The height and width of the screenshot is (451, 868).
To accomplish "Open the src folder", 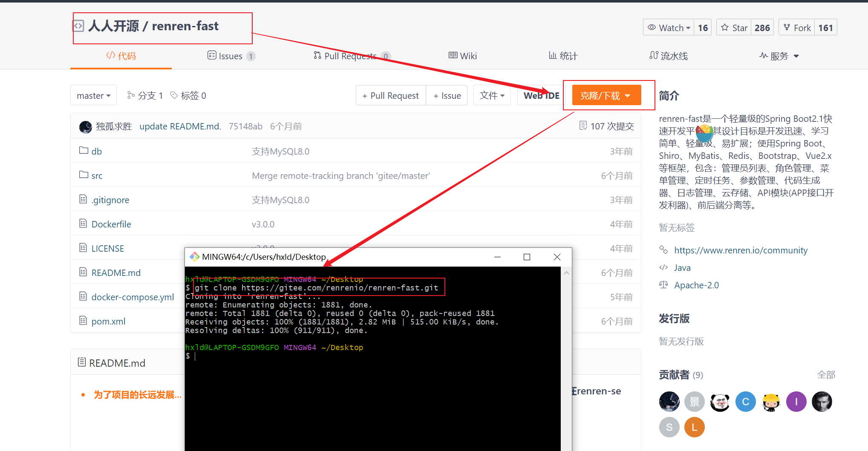I will tap(97, 175).
